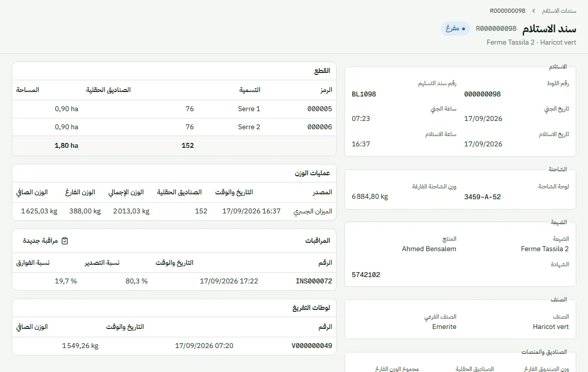Click the عمليات الوزن section heading
Image resolution: width=588 pixels, height=372 pixels.
tap(313, 173)
